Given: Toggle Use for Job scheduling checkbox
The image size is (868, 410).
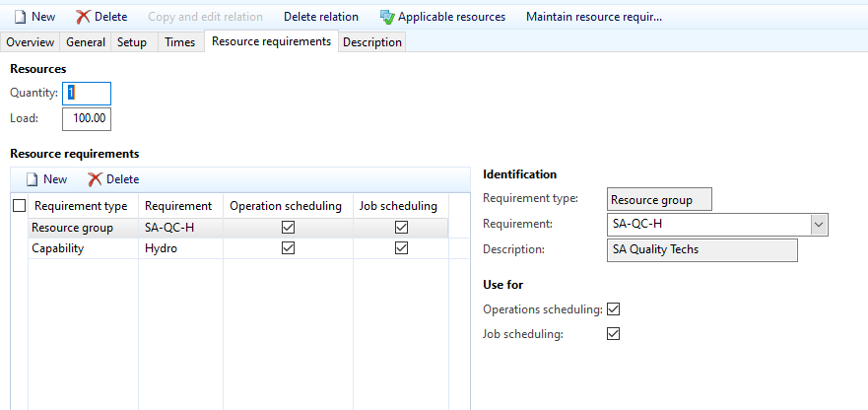Looking at the screenshot, I should [614, 333].
